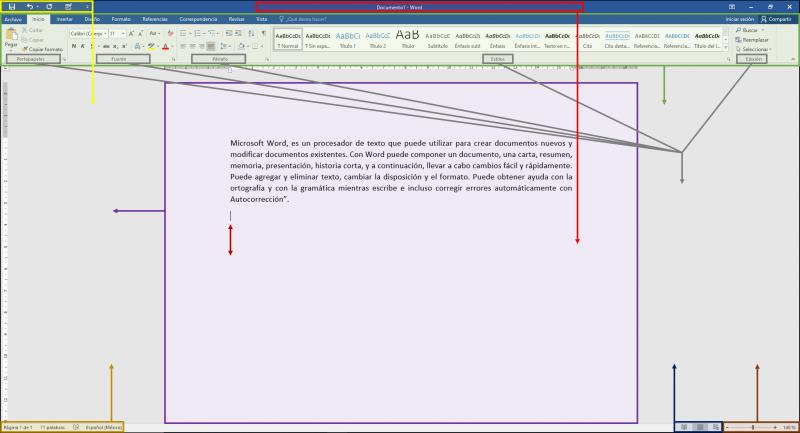Switch to the Revisar tab
Viewport: 800px width, 433px height.
(x=236, y=19)
